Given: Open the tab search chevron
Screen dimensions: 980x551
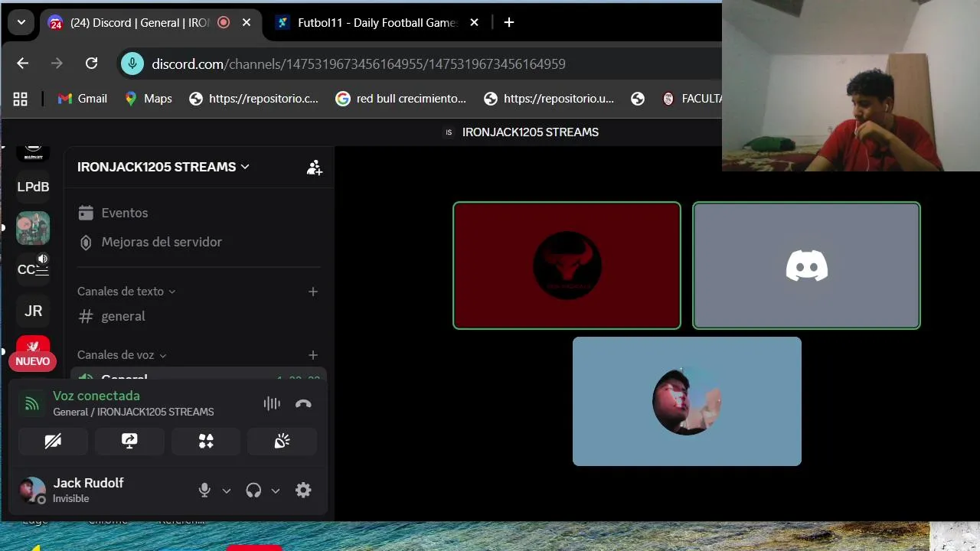Looking at the screenshot, I should click(x=21, y=22).
